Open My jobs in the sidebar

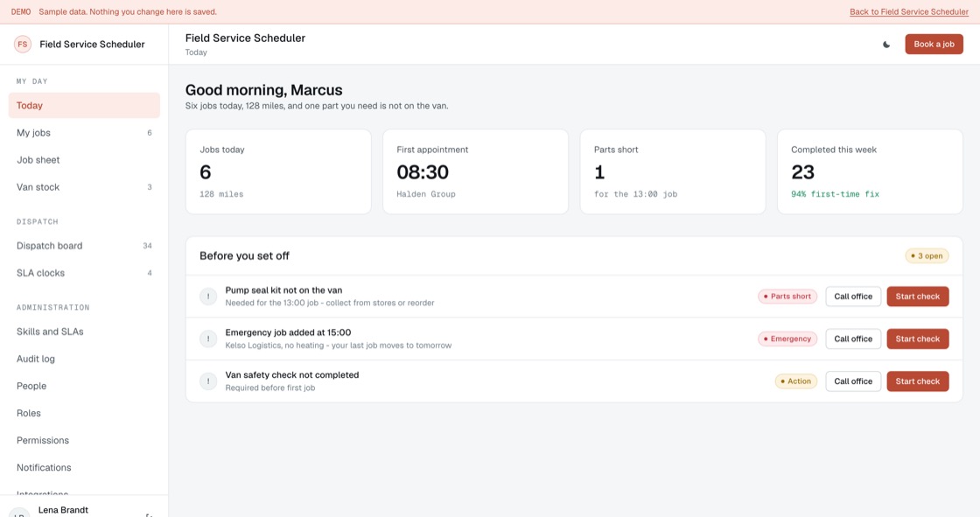84,133
